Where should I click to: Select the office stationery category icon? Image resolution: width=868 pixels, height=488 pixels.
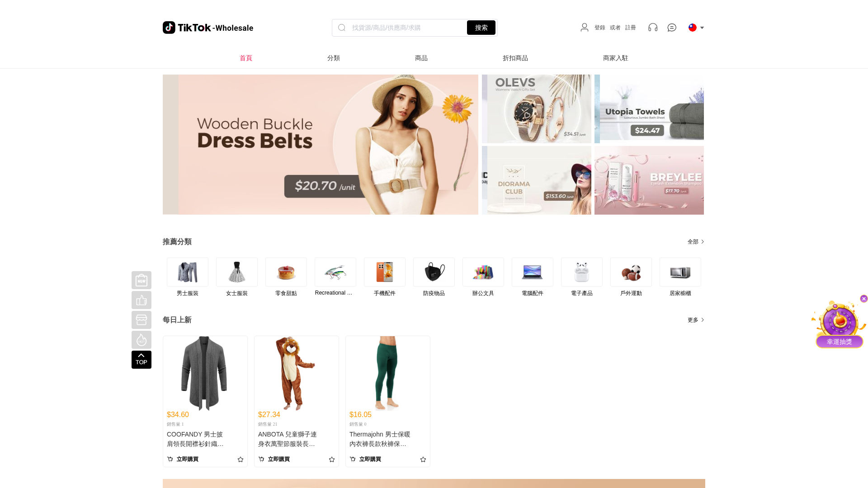coord(483,272)
